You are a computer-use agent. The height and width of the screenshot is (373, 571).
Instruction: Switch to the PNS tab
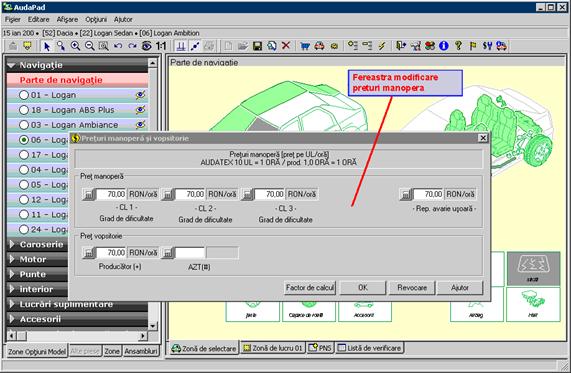tap(320, 348)
